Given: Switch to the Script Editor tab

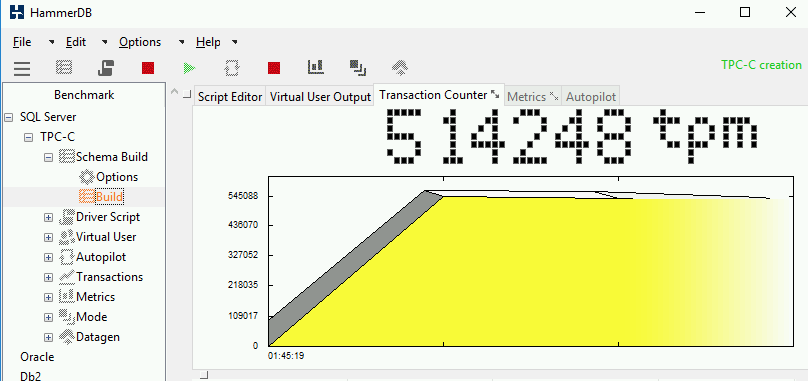Looking at the screenshot, I should pos(230,96).
